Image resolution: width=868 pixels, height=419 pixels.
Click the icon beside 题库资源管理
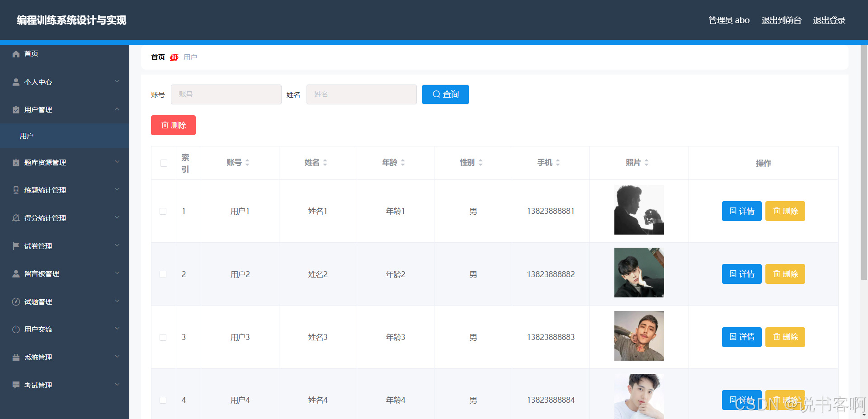pyautogui.click(x=16, y=162)
